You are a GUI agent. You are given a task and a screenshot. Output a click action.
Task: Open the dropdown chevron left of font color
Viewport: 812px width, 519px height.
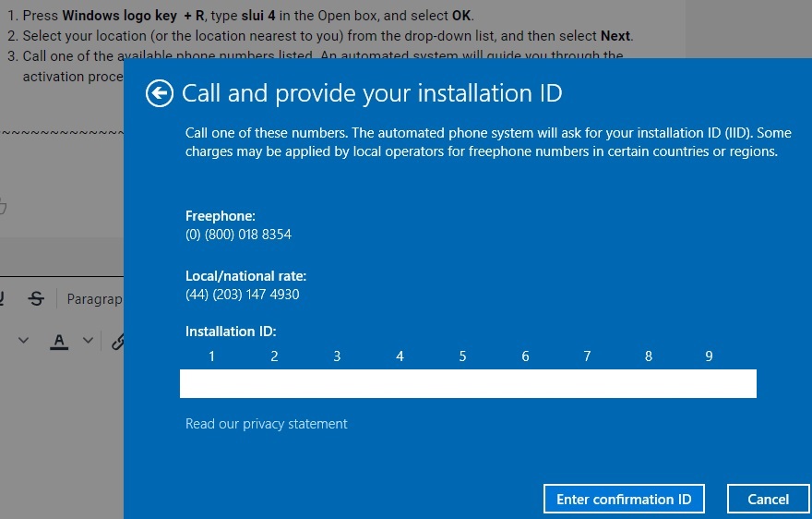(x=24, y=341)
